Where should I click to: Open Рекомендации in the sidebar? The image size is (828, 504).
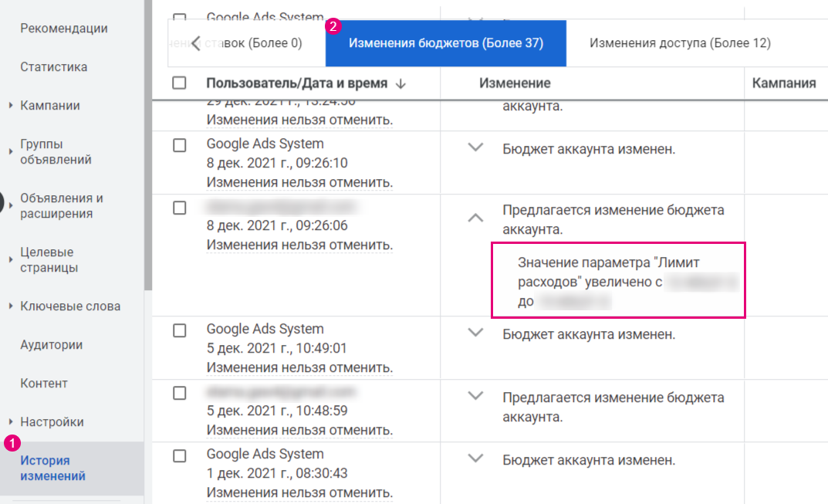[x=64, y=29]
